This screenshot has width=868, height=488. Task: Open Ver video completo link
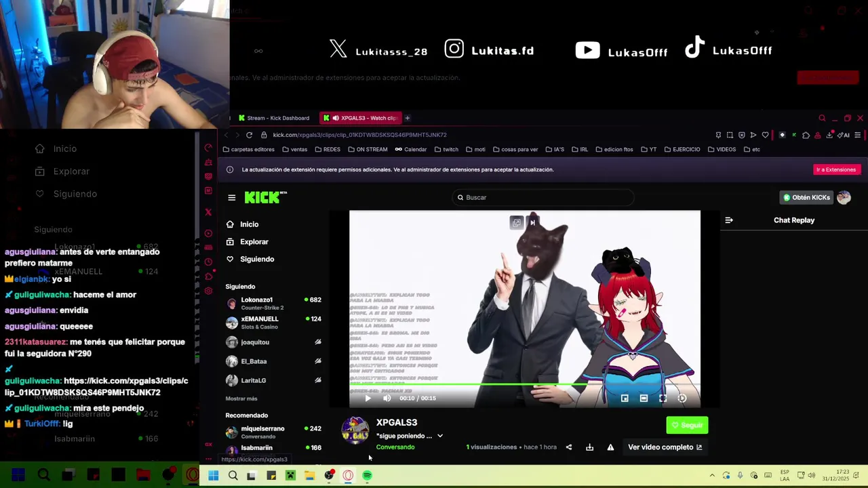tap(665, 447)
